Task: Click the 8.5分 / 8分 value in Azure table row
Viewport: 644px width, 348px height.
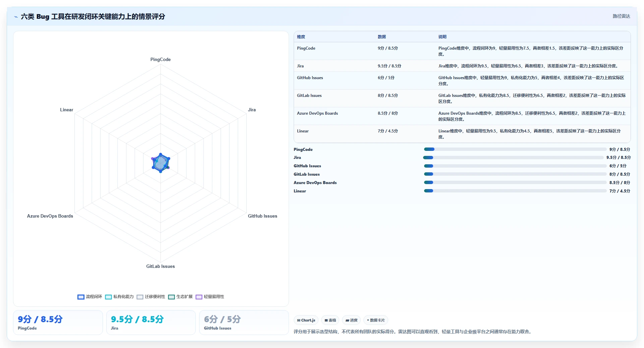Action: [x=388, y=113]
